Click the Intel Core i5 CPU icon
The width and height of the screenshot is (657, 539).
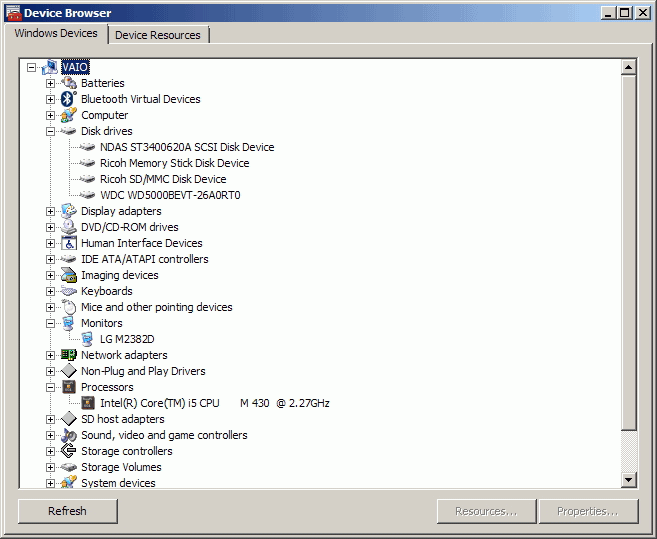88,403
